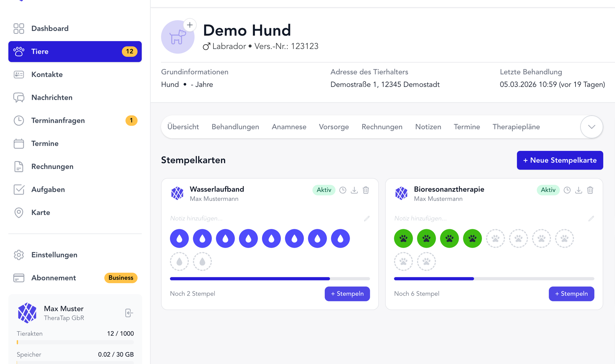Expand more tabs with chevron button

coord(591,127)
